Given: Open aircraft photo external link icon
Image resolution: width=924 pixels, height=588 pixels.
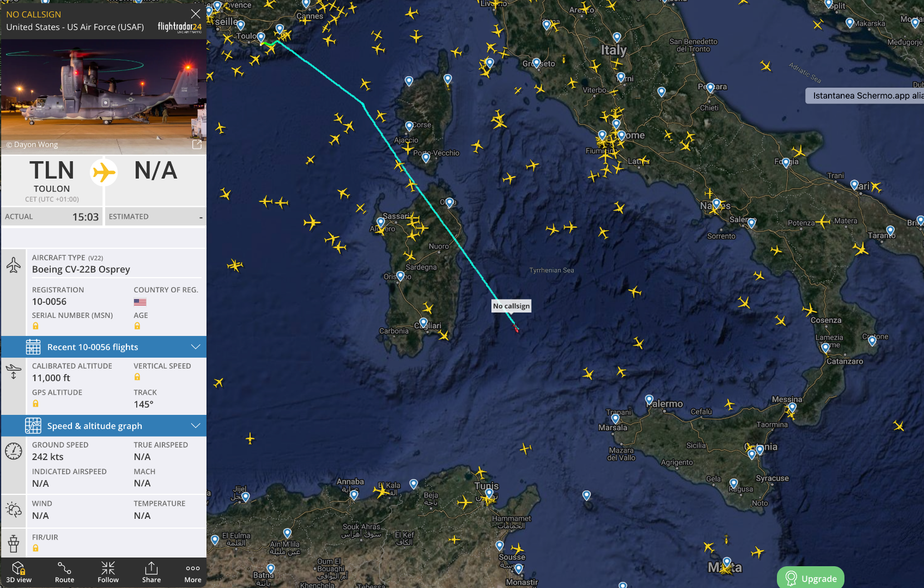Looking at the screenshot, I should pyautogui.click(x=197, y=144).
